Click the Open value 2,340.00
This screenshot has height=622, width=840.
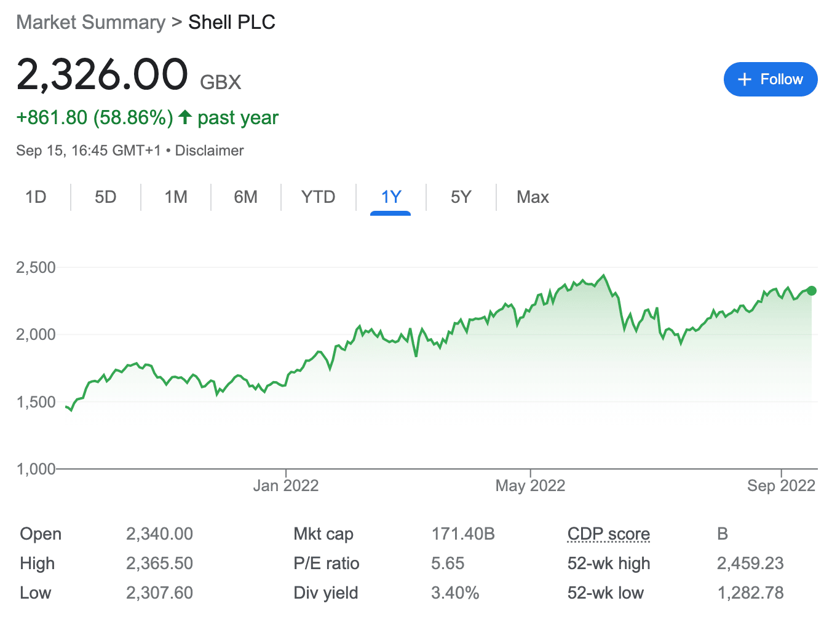(159, 534)
